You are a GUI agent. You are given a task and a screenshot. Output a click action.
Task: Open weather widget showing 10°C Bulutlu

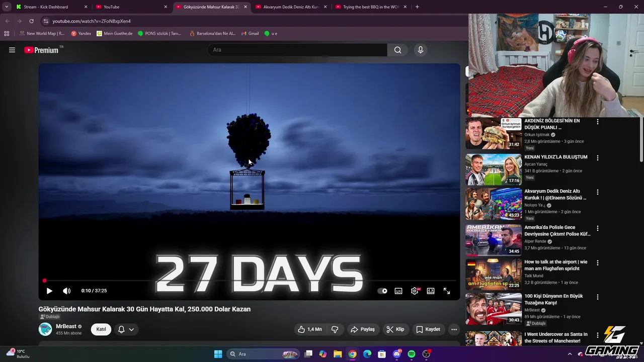click(x=18, y=353)
